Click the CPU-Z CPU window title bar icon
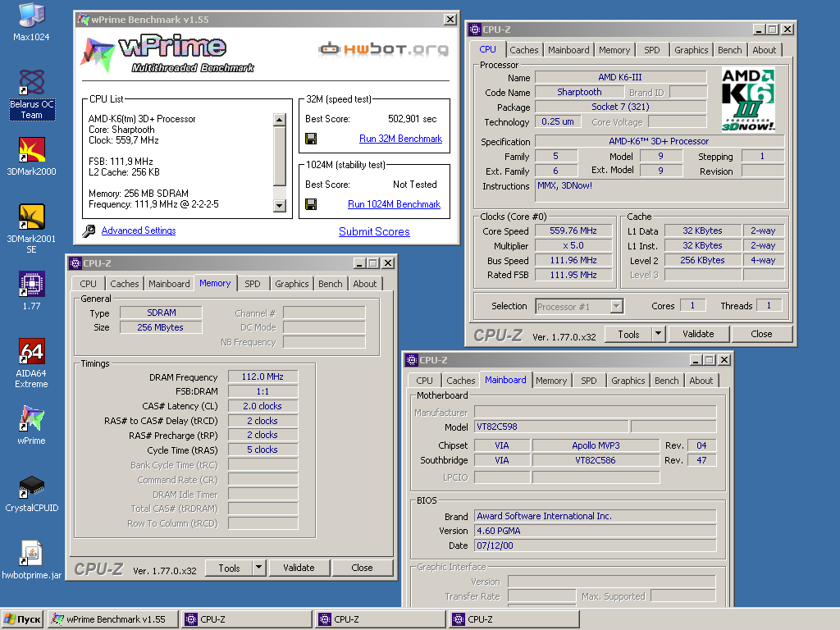 pos(475,30)
